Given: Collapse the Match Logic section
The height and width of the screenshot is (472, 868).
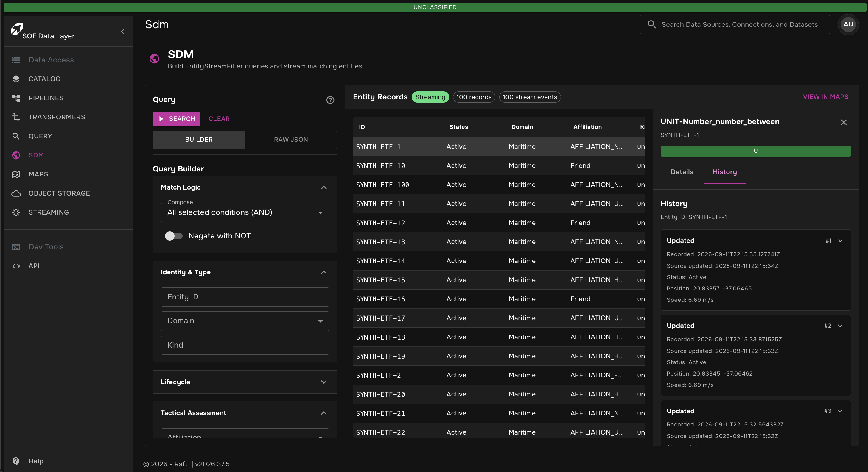Looking at the screenshot, I should point(323,187).
